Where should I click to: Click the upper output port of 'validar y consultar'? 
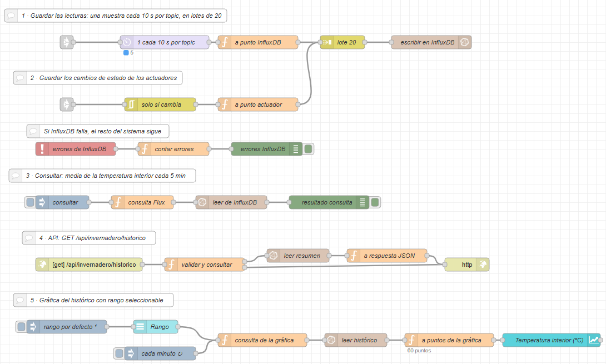[245, 262]
